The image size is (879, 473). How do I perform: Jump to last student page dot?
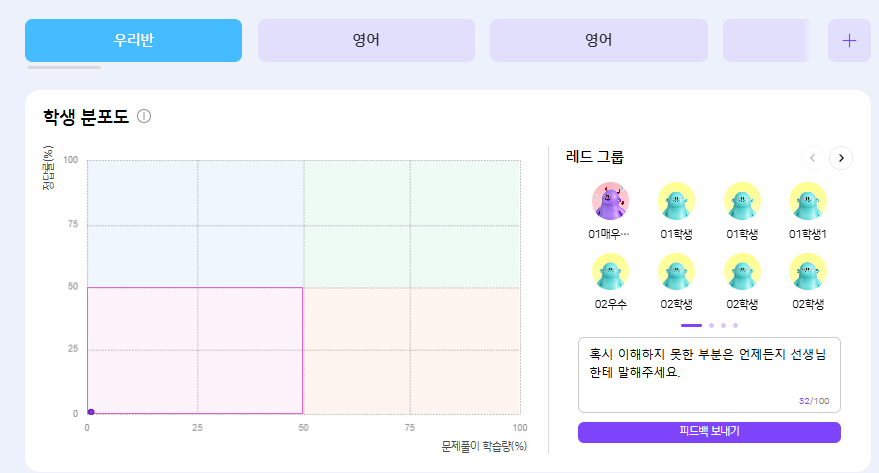pos(735,325)
